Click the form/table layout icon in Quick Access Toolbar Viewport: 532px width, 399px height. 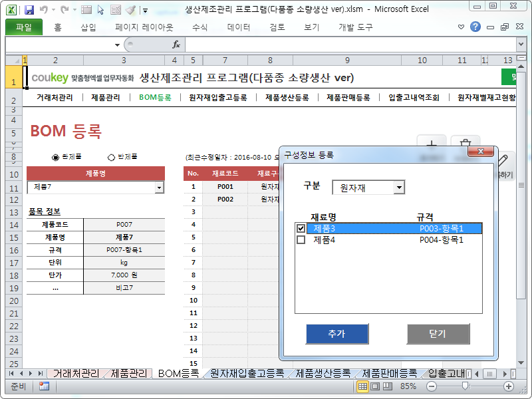86,10
